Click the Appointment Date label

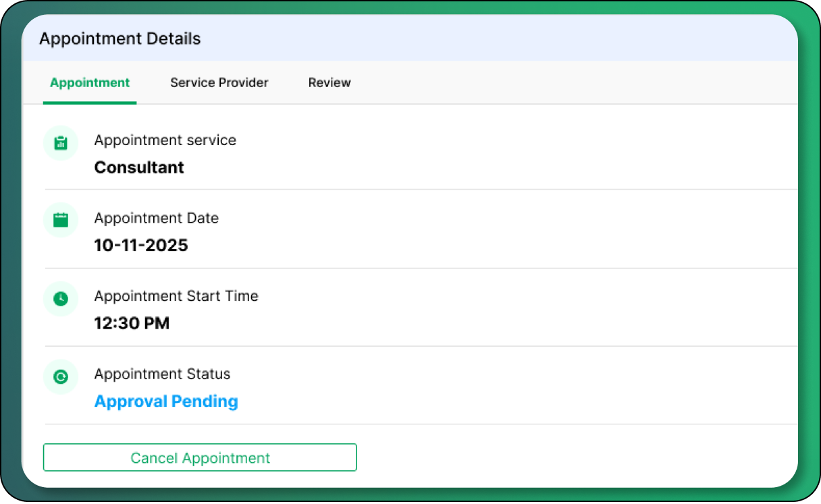click(x=157, y=218)
